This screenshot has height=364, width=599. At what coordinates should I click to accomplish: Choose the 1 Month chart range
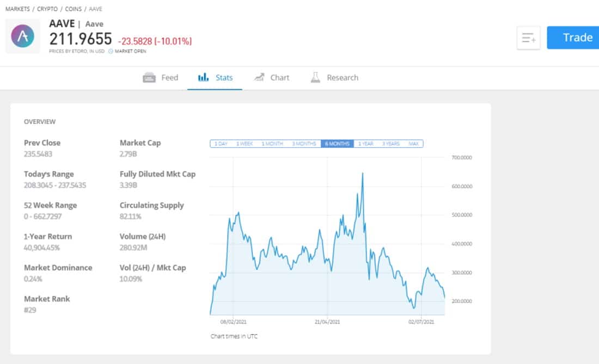tap(272, 144)
